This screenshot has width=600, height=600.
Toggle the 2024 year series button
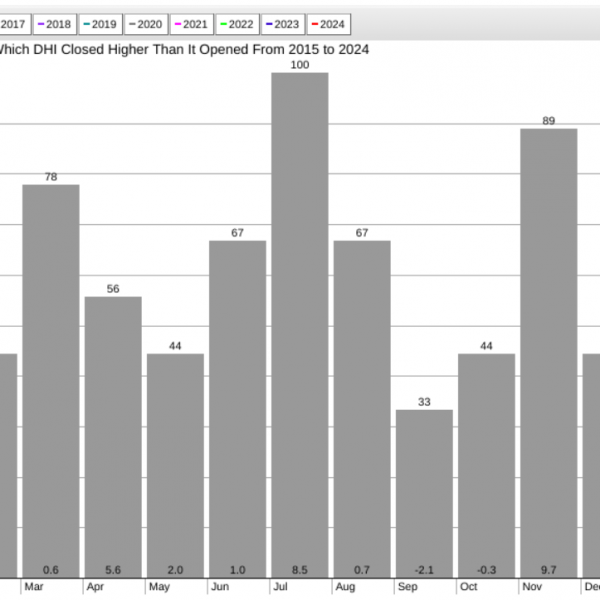(329, 24)
